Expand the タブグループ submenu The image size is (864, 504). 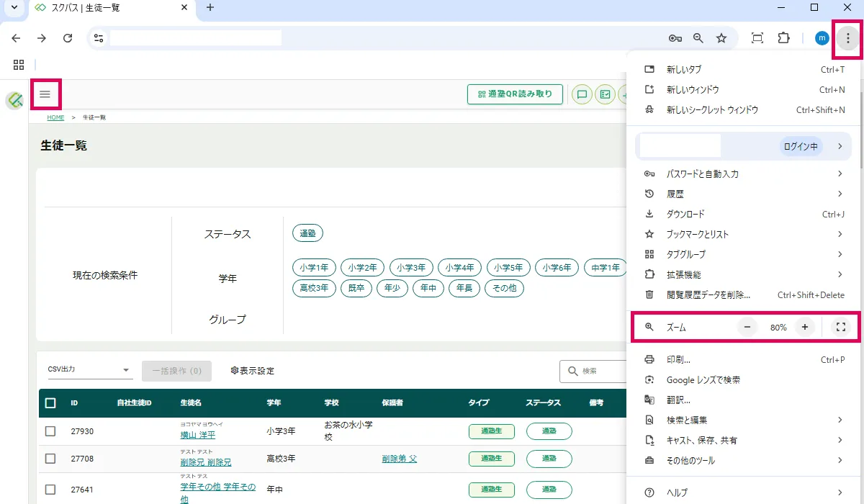point(744,255)
